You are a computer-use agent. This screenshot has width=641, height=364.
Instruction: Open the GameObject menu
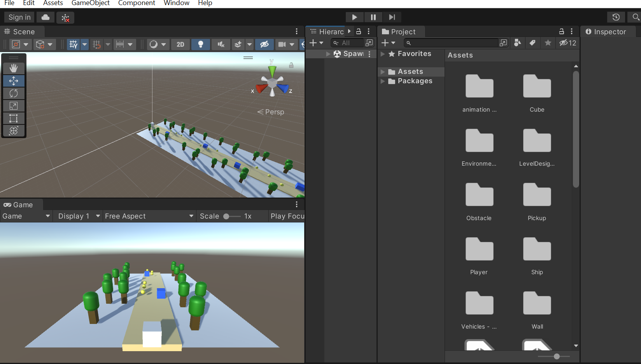90,3
